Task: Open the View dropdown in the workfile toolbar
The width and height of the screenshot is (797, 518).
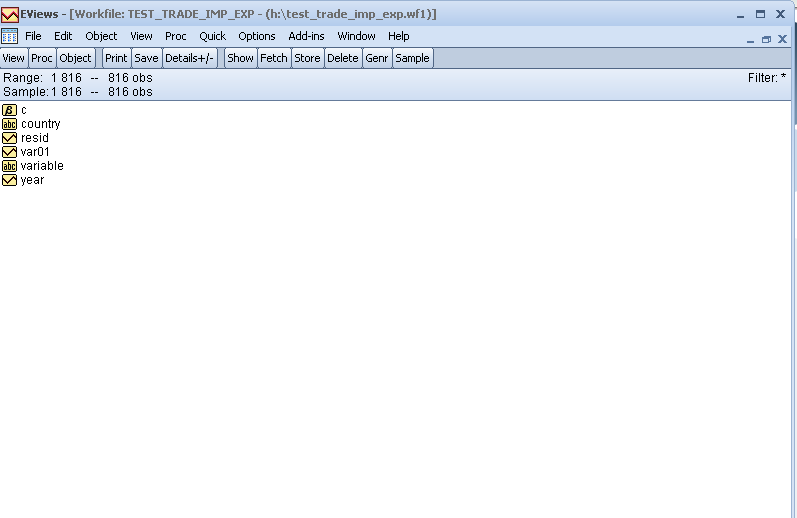Action: pos(14,58)
